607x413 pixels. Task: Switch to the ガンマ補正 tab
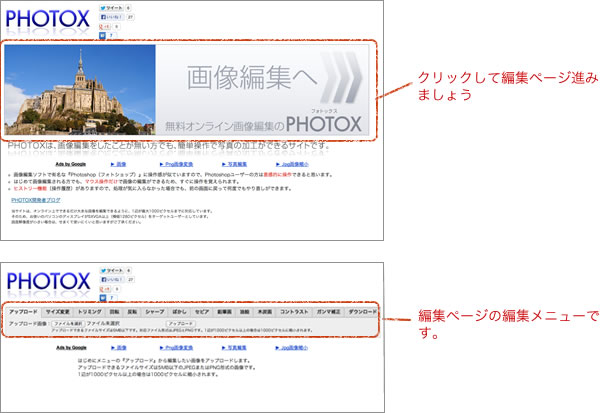click(328, 312)
